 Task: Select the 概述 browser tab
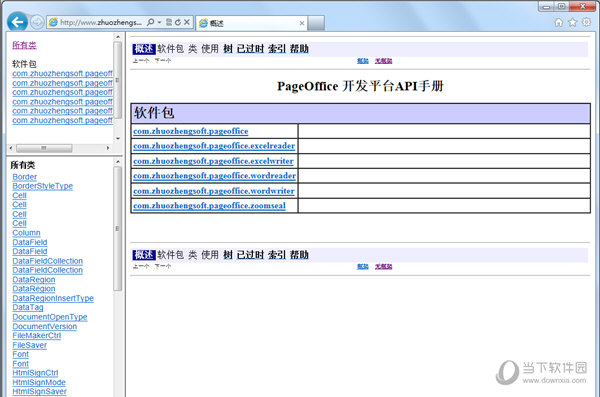pyautogui.click(x=251, y=23)
